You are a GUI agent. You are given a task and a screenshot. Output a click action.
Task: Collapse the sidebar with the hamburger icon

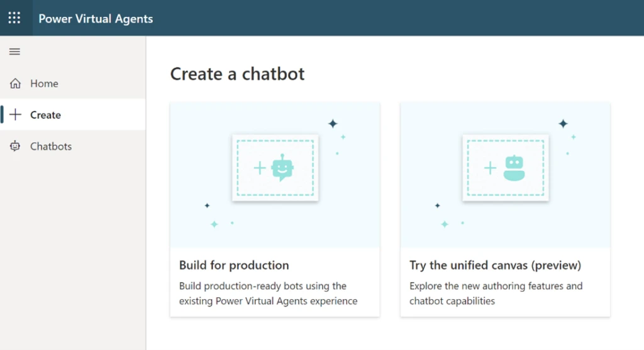[x=14, y=52]
